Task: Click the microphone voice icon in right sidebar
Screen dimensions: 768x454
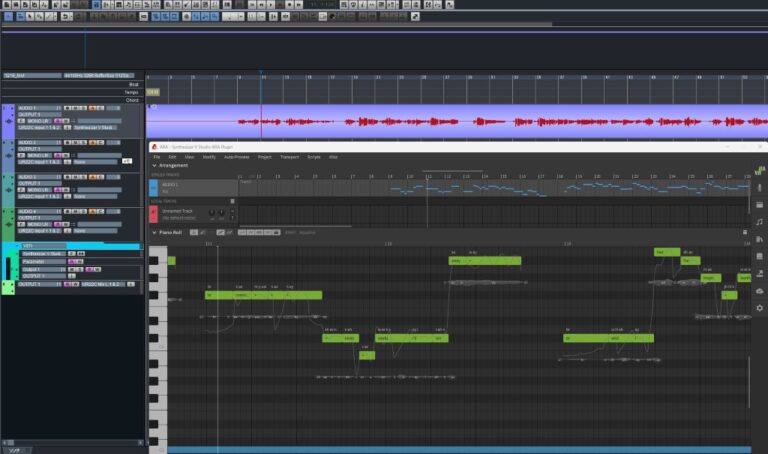Action: pyautogui.click(x=759, y=188)
